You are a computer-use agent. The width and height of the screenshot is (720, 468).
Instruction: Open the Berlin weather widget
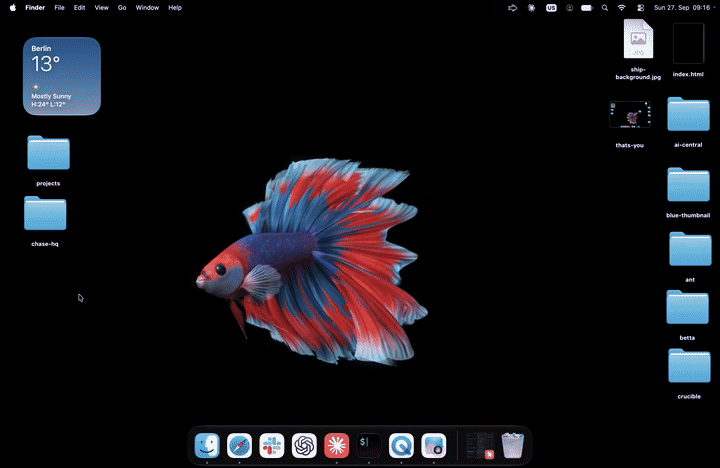click(62, 76)
